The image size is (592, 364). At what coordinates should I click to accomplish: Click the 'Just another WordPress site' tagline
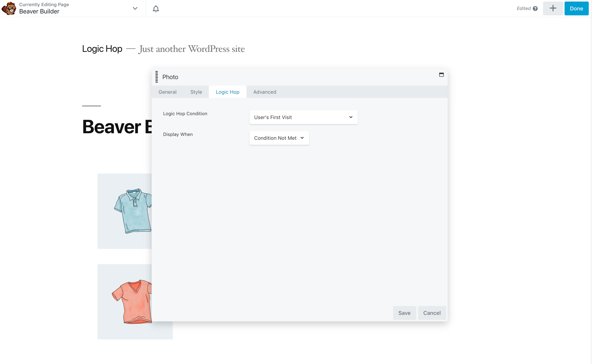click(192, 49)
